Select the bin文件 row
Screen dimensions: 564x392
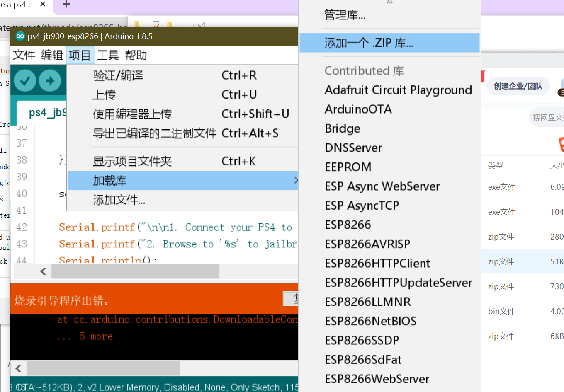tap(523, 311)
